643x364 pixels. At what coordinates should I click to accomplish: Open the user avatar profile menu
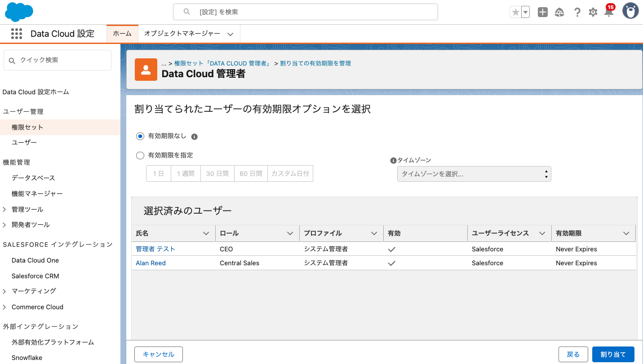pos(630,11)
